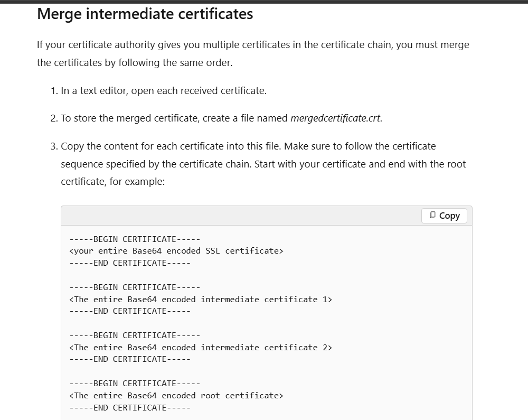528x420 pixels.
Task: Click step 1 "In a text editor, open each received certificate"
Action: coord(164,91)
